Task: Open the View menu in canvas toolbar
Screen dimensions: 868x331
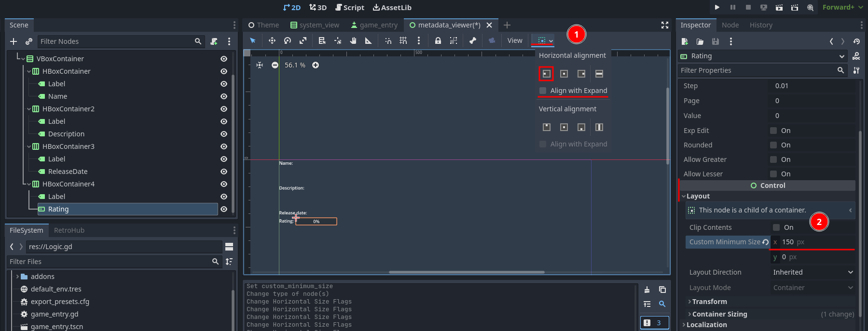Action: (515, 40)
